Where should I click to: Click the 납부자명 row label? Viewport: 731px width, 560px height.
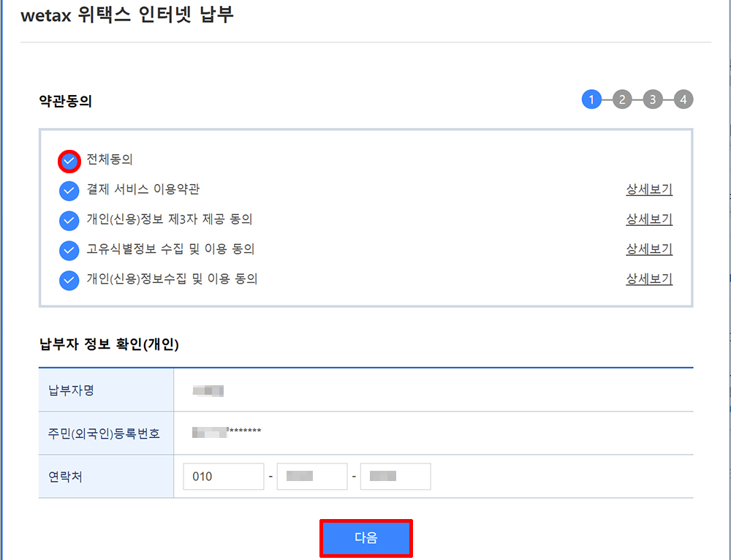[x=72, y=390]
